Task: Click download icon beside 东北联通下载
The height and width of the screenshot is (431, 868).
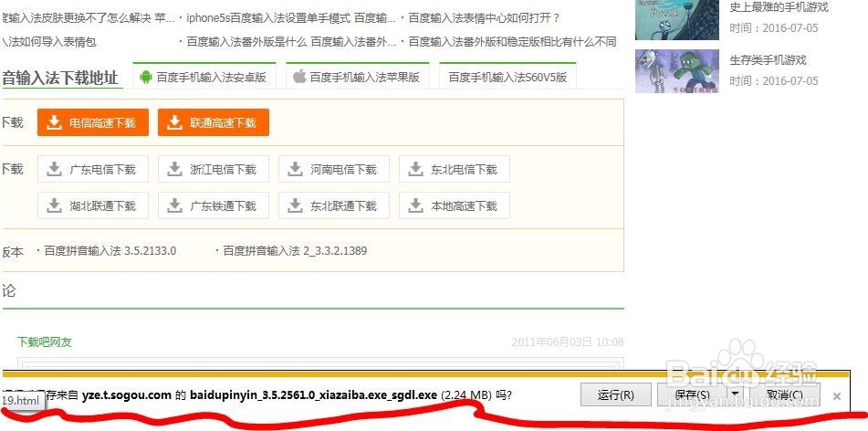Action: coord(295,205)
